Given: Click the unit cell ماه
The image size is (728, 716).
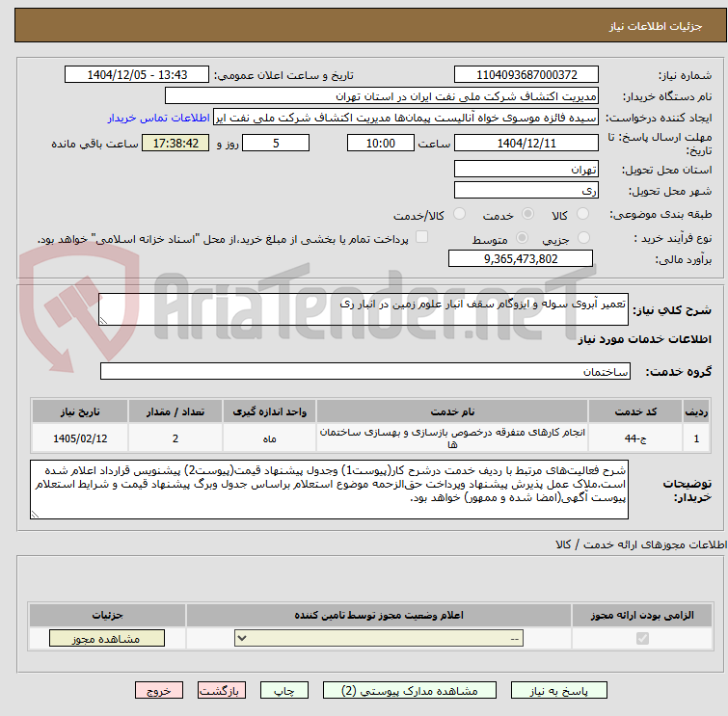Looking at the screenshot, I should [269, 438].
